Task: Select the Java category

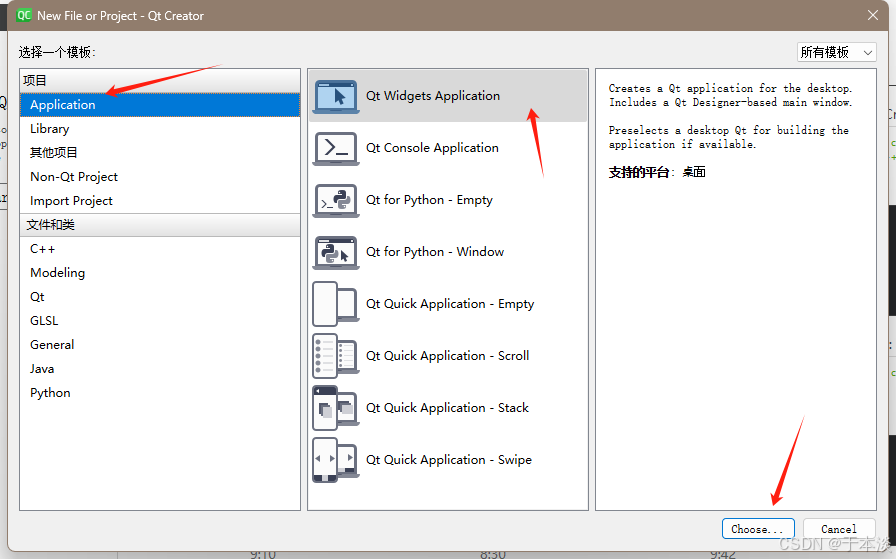Action: coord(160,369)
